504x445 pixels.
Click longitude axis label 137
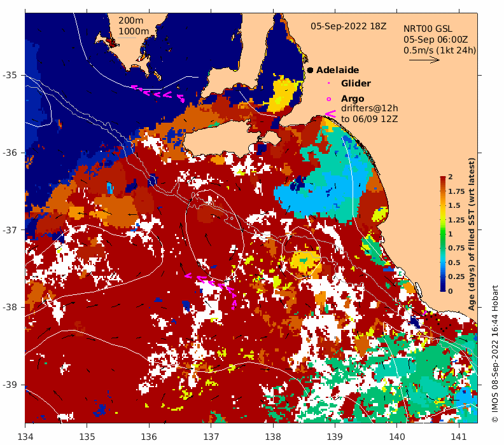click(x=211, y=437)
